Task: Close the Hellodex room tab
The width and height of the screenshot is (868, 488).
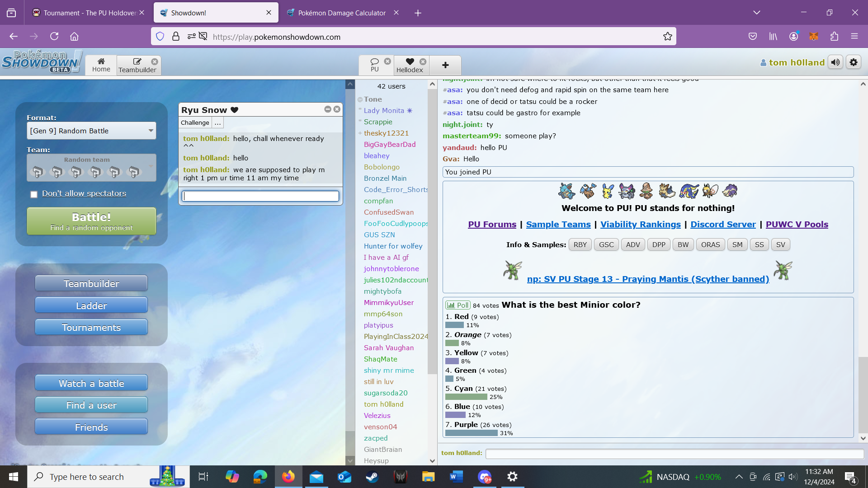Action: pos(423,61)
